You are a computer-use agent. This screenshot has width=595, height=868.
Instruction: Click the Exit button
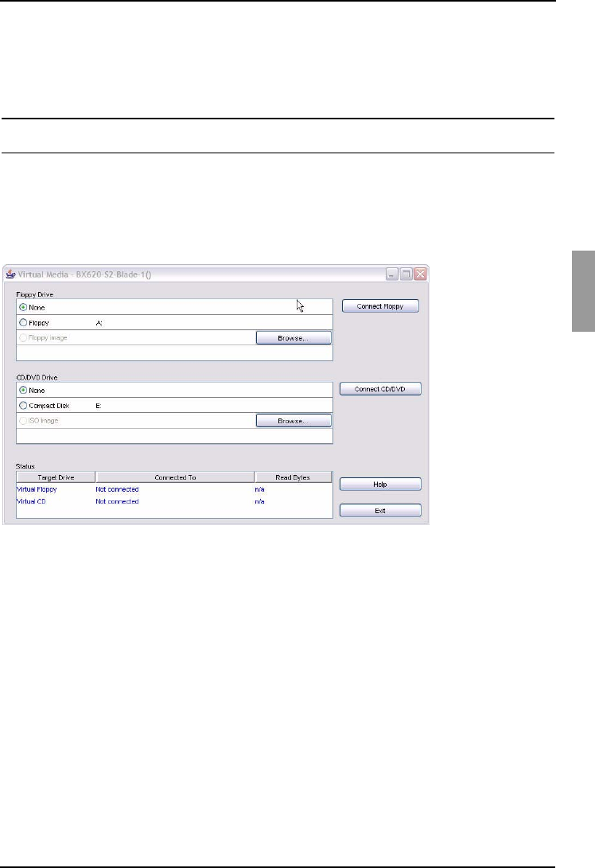[380, 511]
